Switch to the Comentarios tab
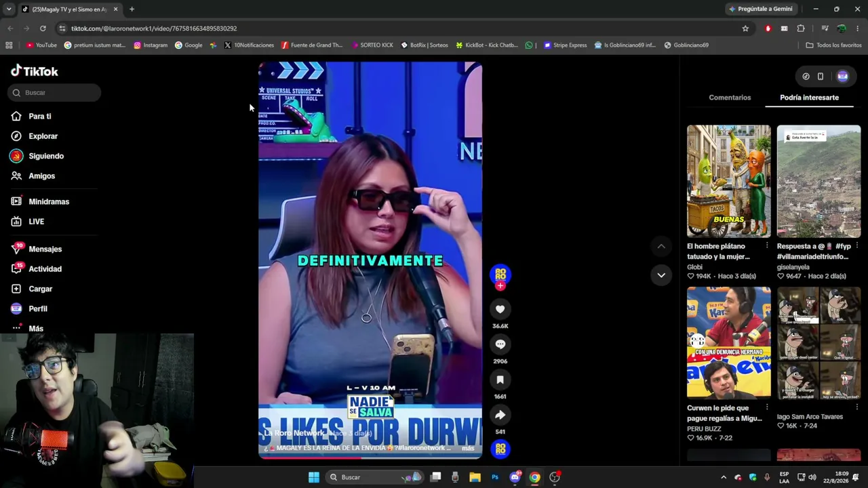868x488 pixels. tap(730, 98)
